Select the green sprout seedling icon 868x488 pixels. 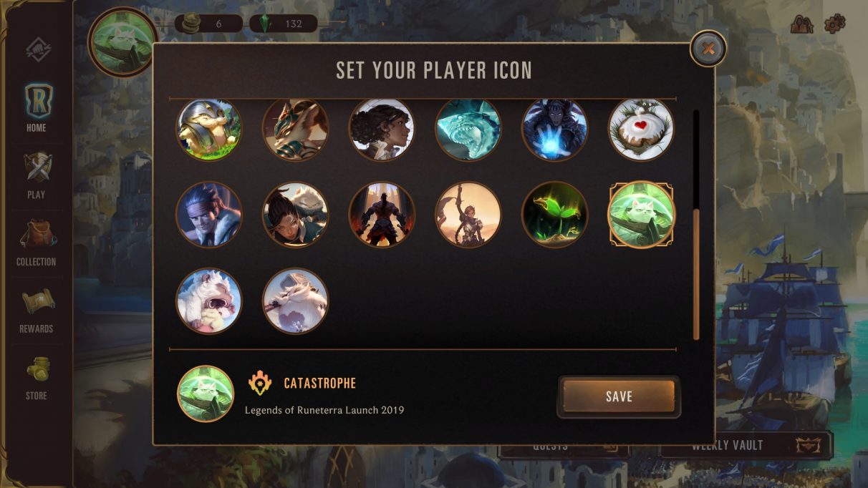[554, 215]
